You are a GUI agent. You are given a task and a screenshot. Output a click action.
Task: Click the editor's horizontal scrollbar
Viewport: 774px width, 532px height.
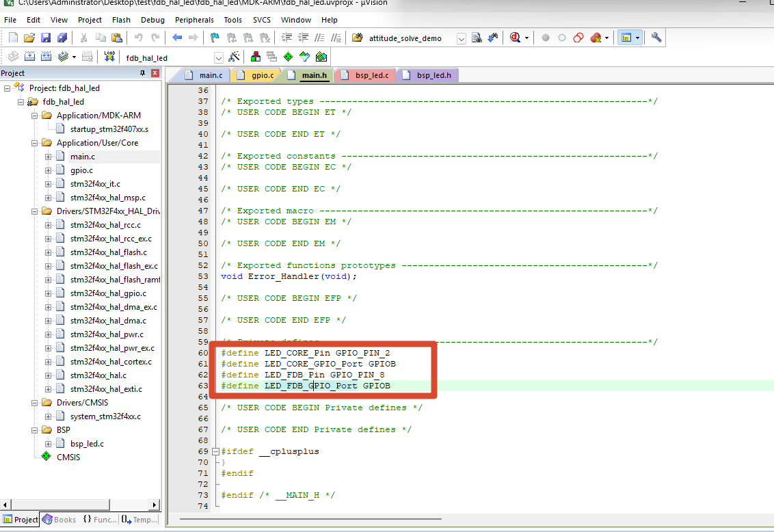pos(310,519)
